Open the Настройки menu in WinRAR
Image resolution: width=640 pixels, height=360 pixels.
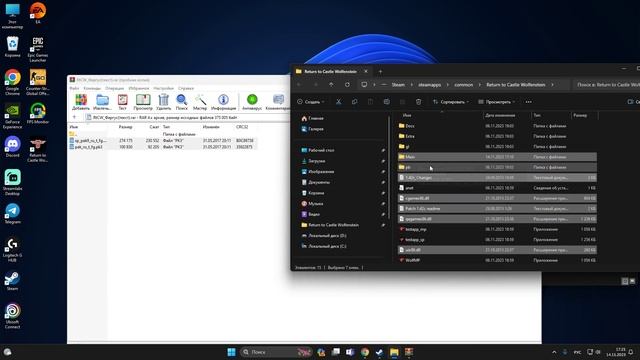click(164, 88)
